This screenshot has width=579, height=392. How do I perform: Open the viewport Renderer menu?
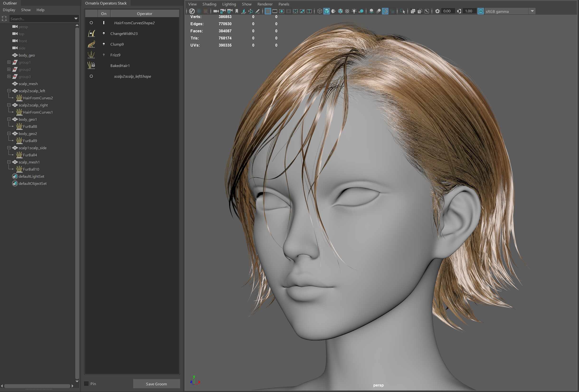265,4
